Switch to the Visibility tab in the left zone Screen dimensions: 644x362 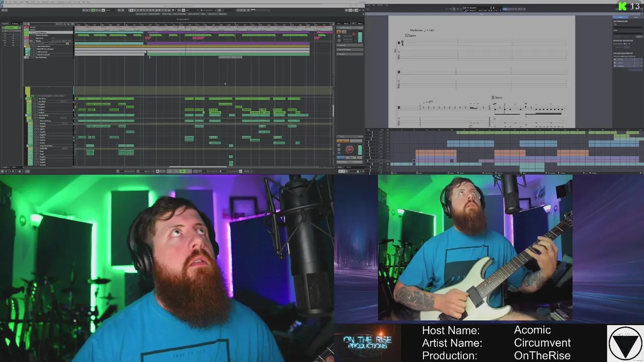(x=15, y=24)
